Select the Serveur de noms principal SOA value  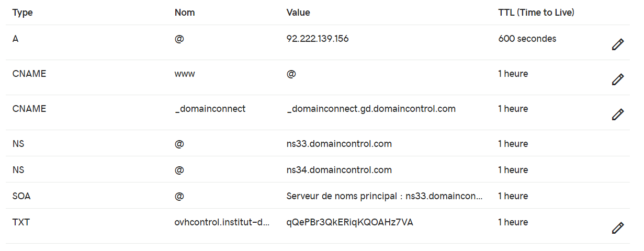[x=385, y=196]
